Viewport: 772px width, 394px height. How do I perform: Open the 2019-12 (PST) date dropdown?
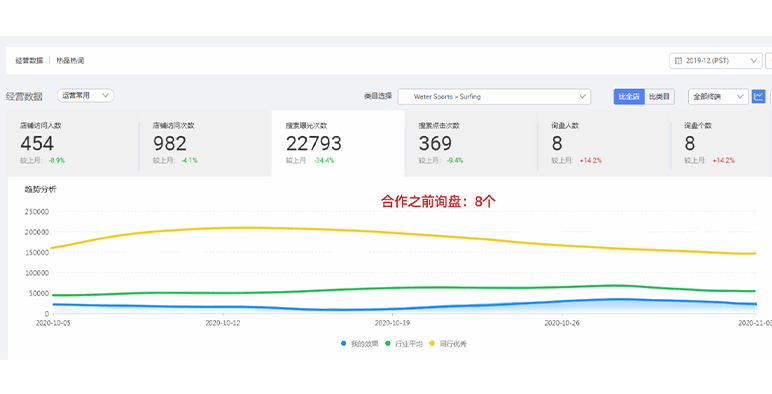(x=716, y=61)
